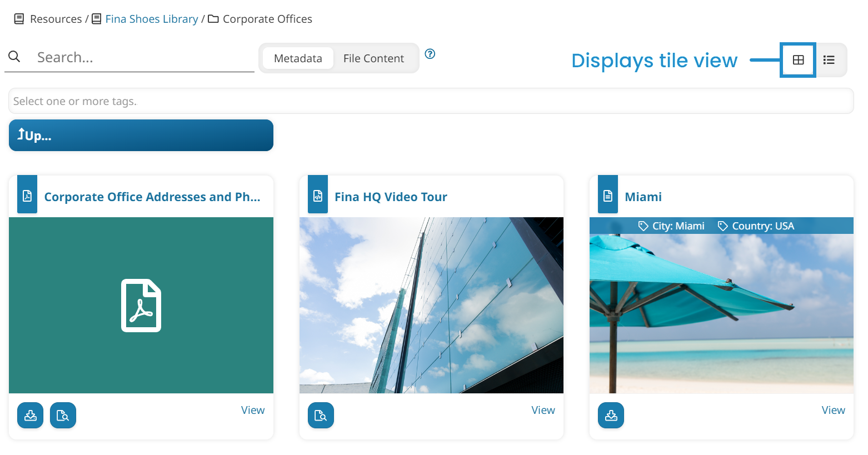Click the video file type icon on Fina HQ tile
Viewport: 868px width, 455px height.
(317, 194)
